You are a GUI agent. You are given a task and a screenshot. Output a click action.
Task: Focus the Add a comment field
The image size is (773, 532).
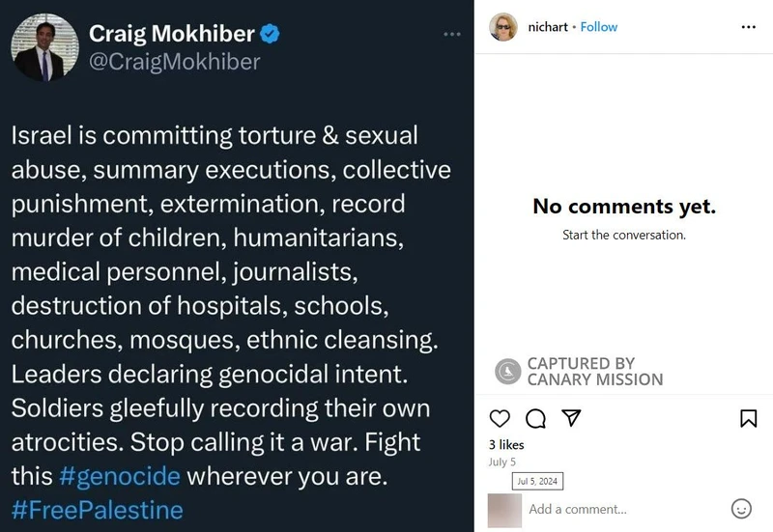[x=618, y=509]
